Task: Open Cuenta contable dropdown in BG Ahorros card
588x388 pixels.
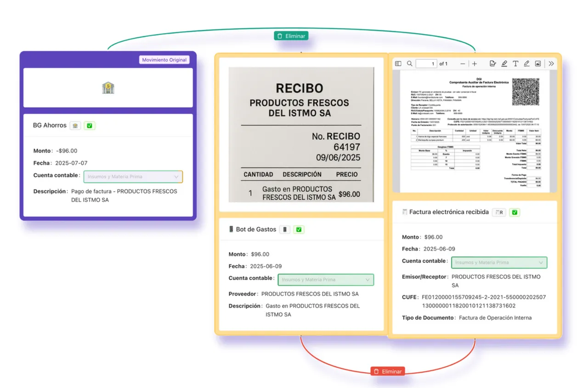Action: click(x=133, y=177)
